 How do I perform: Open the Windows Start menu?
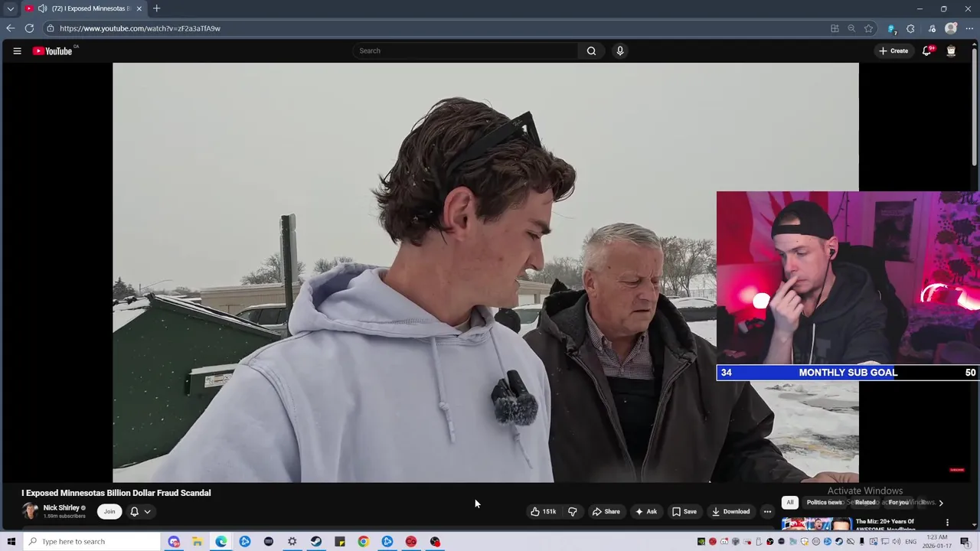pos(11,542)
